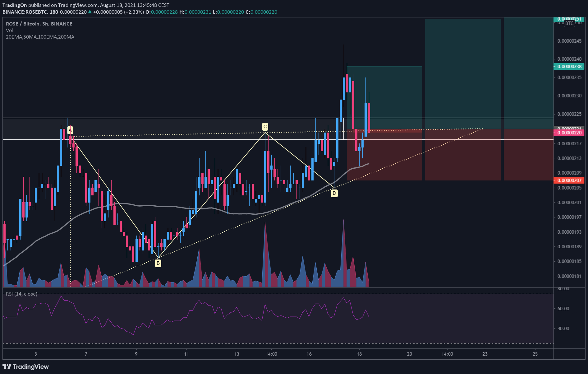Click the date label 18 on time axis
Viewport: 588px width, 374px height.
click(359, 354)
